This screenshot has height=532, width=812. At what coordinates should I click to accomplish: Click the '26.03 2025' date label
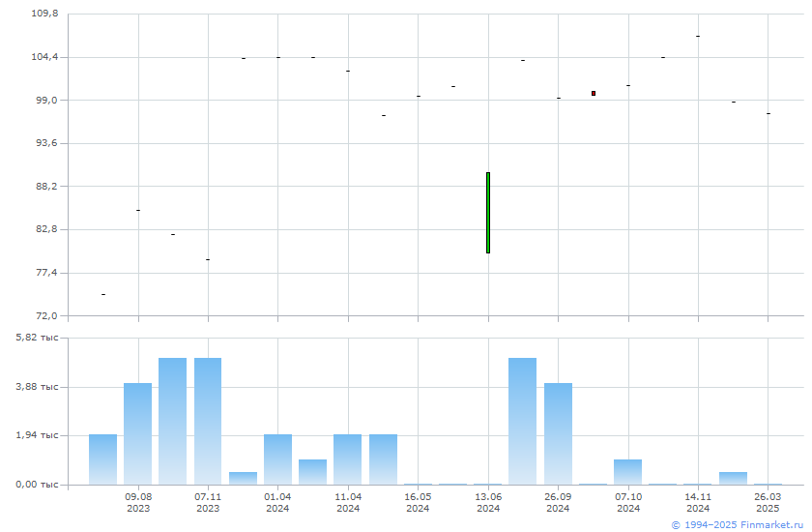768,502
